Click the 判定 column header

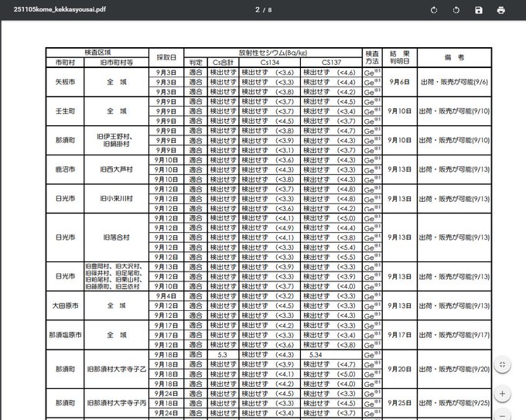click(x=196, y=63)
